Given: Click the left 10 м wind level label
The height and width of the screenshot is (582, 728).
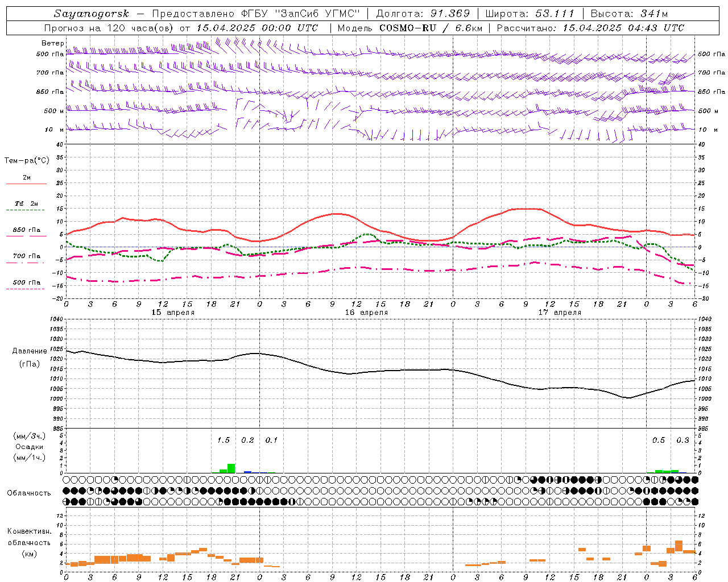Looking at the screenshot, I should (x=54, y=130).
